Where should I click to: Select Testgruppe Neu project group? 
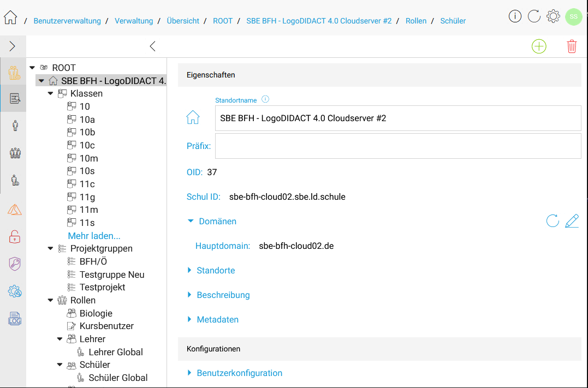[x=112, y=275]
